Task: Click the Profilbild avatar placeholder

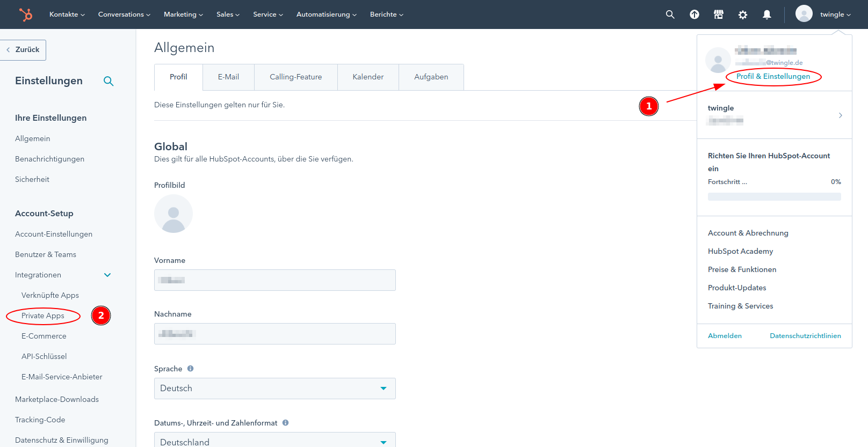Action: (x=173, y=214)
